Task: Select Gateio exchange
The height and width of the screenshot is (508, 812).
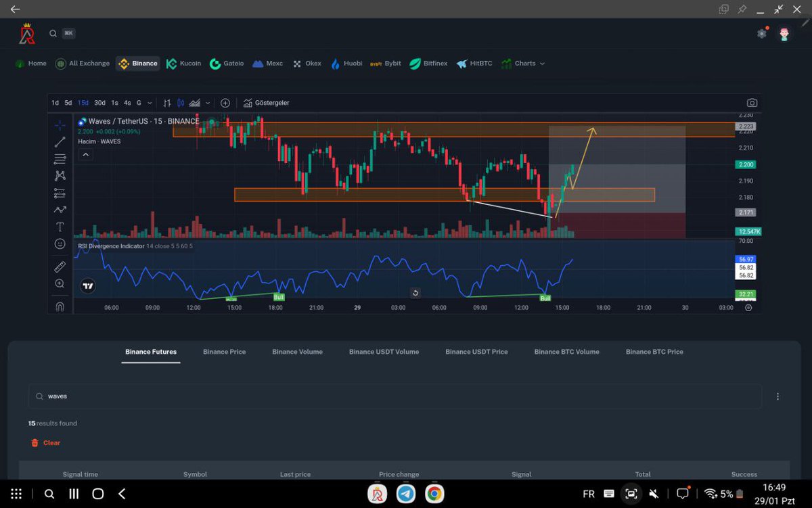Action: click(x=227, y=64)
